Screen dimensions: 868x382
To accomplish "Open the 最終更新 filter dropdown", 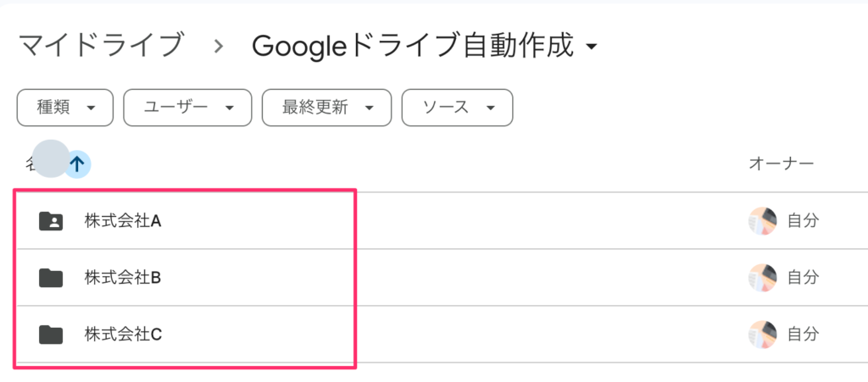I will click(326, 108).
